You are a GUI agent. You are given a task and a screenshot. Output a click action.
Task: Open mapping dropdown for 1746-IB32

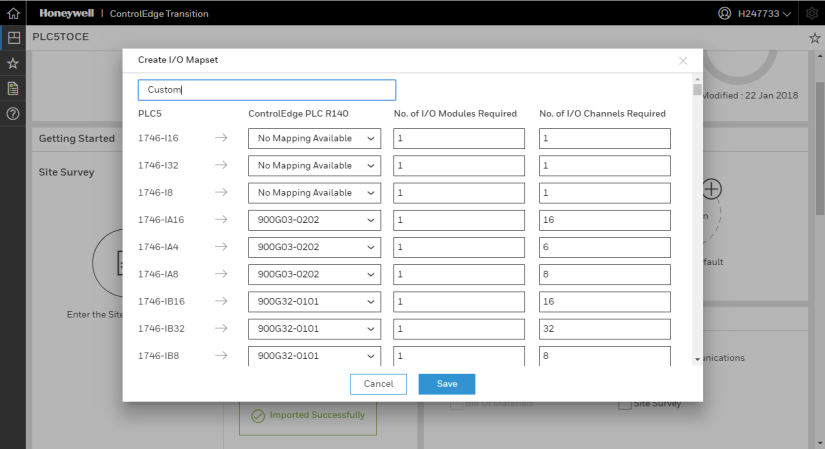314,329
